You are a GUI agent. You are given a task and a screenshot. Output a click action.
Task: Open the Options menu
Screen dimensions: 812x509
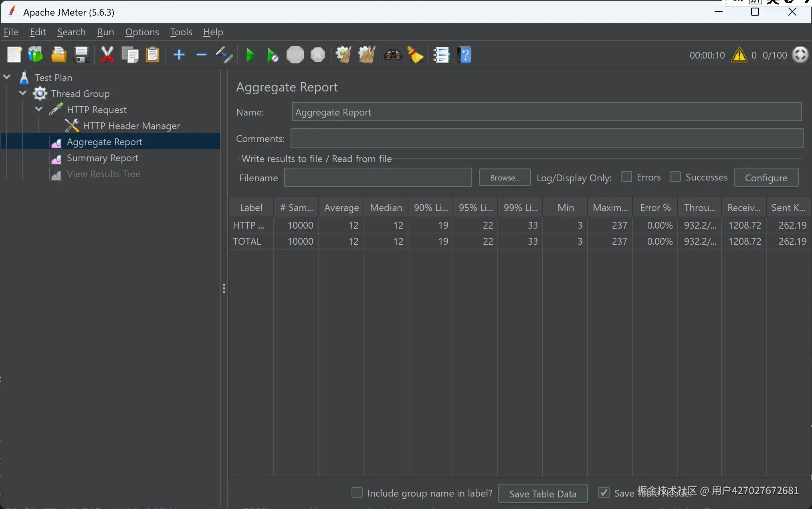(x=142, y=32)
